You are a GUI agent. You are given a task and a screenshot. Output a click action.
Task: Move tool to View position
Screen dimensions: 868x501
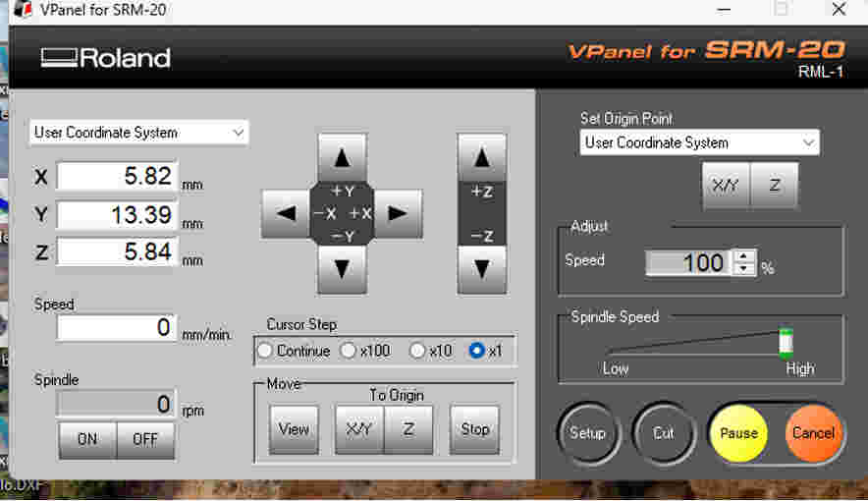click(x=294, y=429)
